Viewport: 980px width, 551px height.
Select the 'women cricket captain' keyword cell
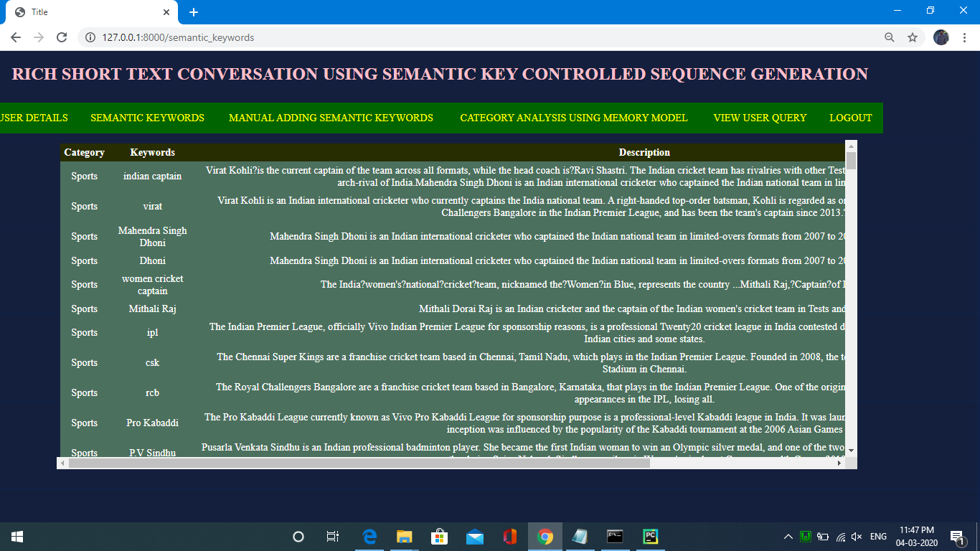coord(152,284)
